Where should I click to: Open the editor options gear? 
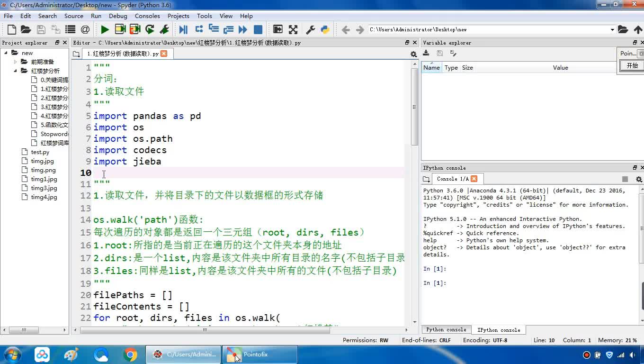click(x=413, y=54)
